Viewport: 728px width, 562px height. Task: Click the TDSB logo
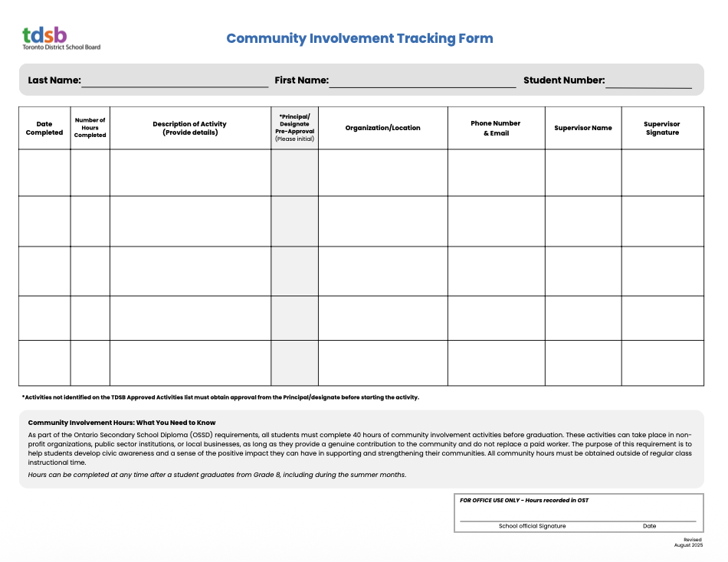61,38
